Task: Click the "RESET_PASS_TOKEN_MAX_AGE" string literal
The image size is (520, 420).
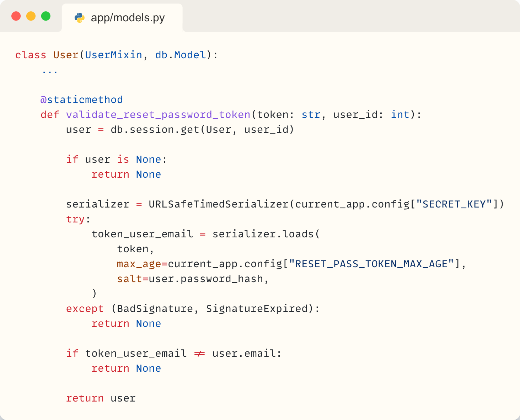Action: [x=371, y=264]
